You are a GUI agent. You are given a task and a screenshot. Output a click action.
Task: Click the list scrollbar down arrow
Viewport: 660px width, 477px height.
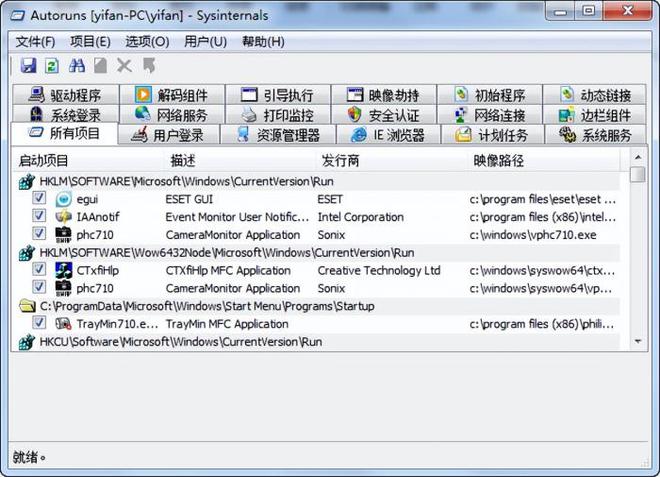click(638, 341)
